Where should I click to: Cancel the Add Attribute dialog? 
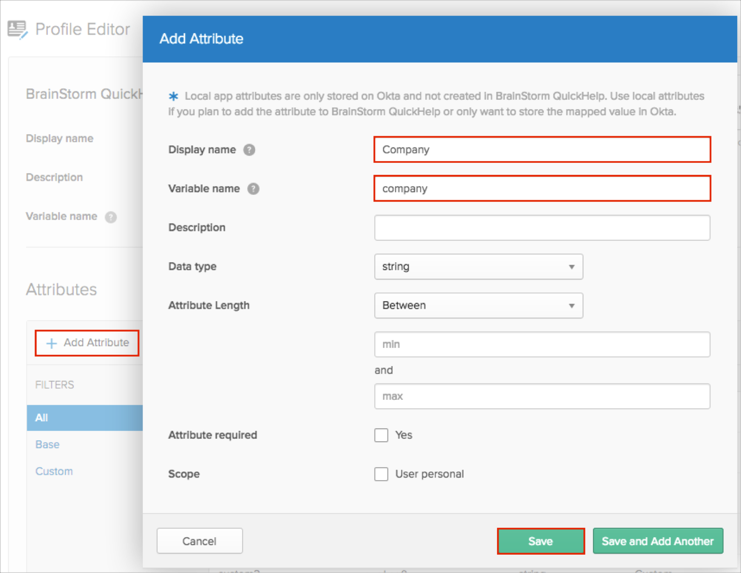point(199,541)
